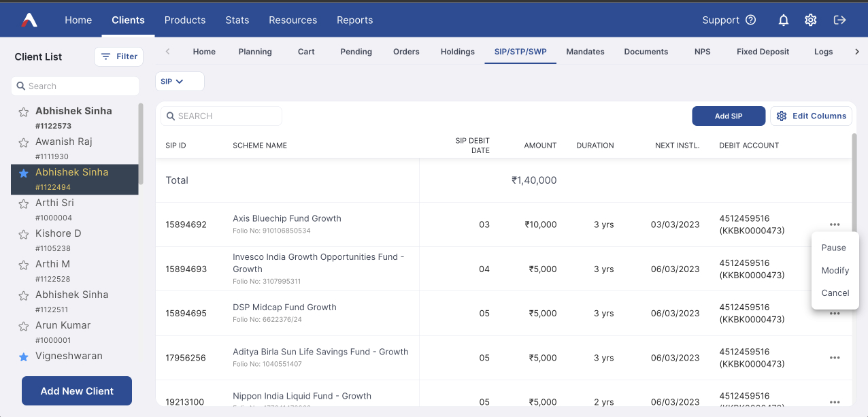Click Support in the header
The height and width of the screenshot is (417, 868).
[721, 20]
